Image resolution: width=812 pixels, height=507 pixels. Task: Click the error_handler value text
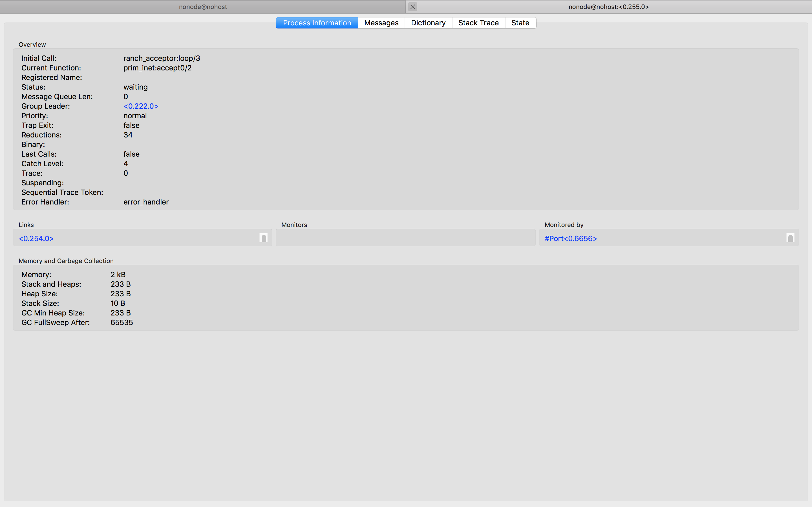pos(146,202)
